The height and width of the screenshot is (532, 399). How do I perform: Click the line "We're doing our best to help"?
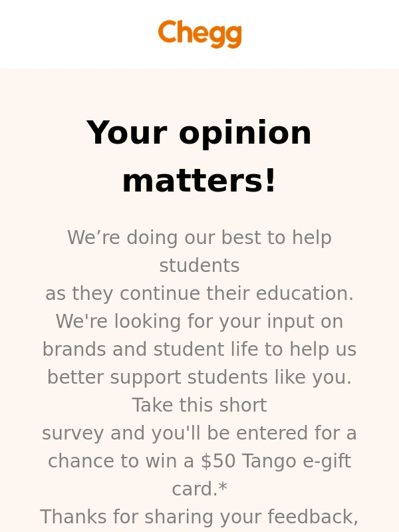click(199, 238)
